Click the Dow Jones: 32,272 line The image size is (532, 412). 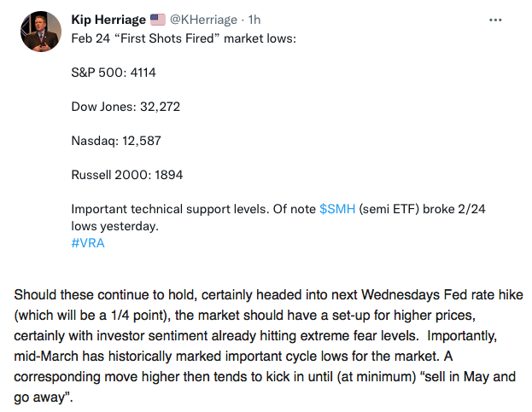[x=126, y=107]
